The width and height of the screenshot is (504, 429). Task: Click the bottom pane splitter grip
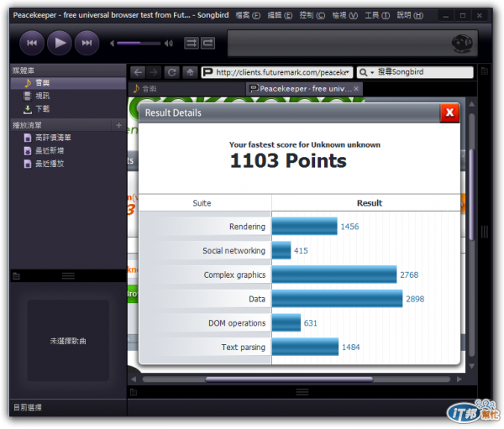(302, 392)
